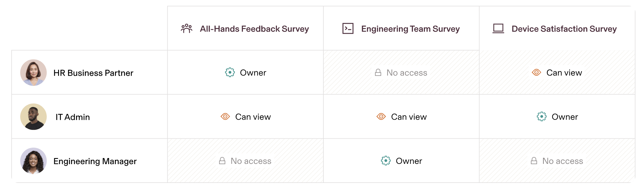Click lock icon under Device Satisfaction Survey

(x=534, y=161)
